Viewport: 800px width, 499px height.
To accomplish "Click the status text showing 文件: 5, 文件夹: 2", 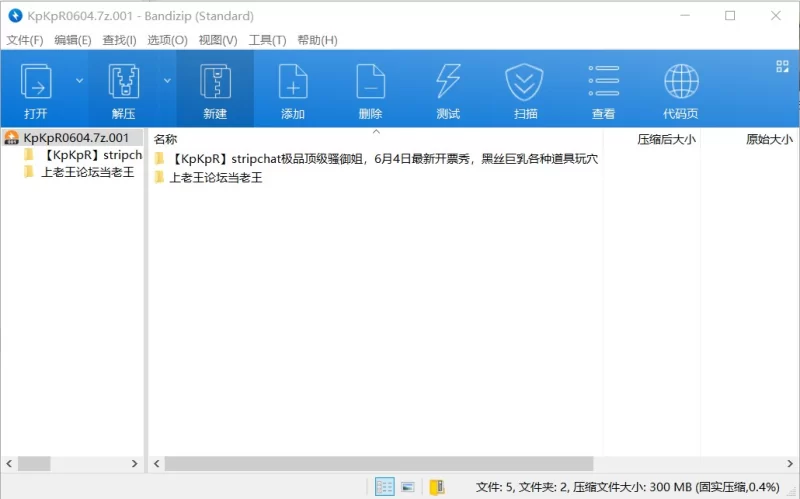I will pyautogui.click(x=628, y=487).
